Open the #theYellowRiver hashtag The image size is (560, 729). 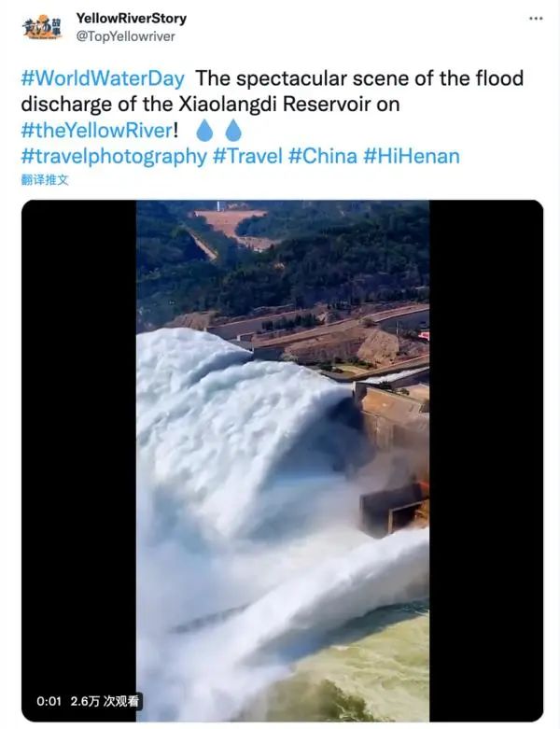tap(97, 130)
